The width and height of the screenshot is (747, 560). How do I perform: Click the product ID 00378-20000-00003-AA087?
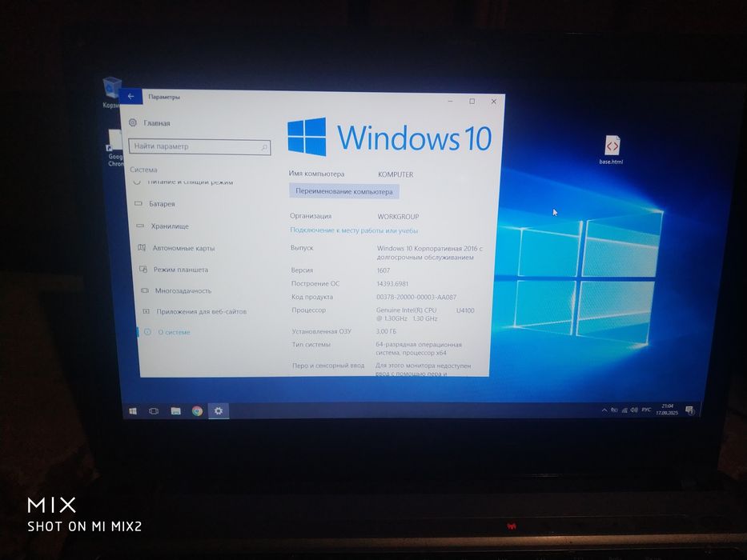(416, 297)
